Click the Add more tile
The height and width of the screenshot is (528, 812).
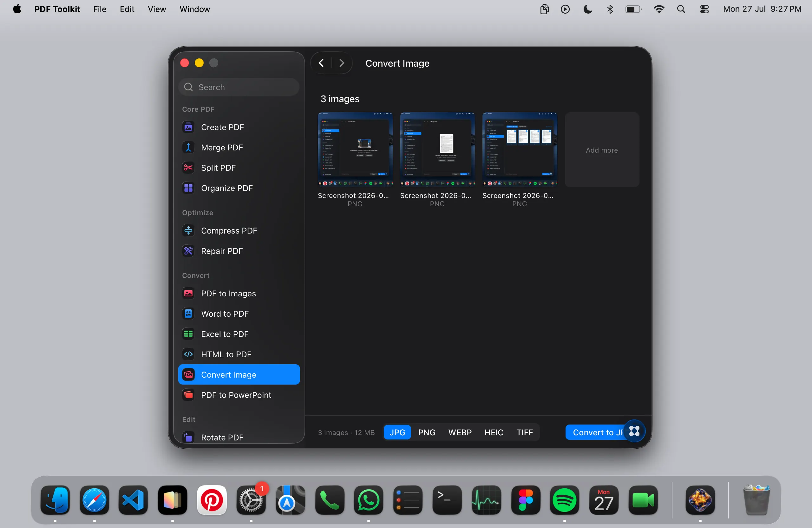pos(601,150)
